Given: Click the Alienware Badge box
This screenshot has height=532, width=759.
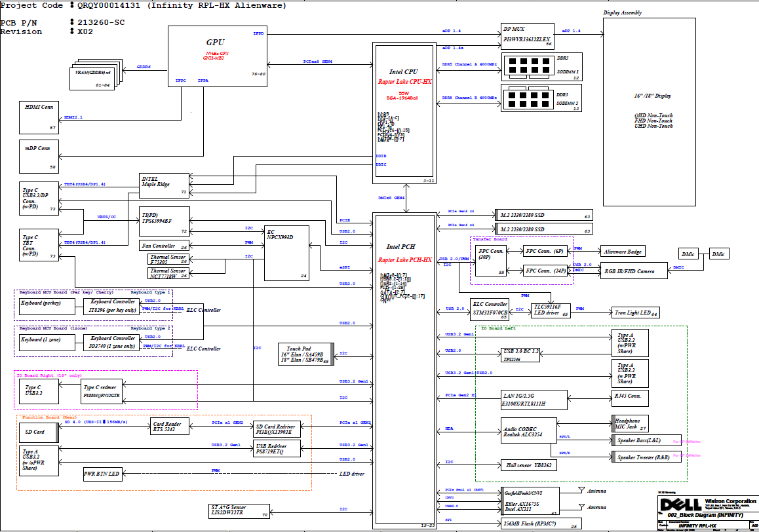Looking at the screenshot, I should [622, 251].
